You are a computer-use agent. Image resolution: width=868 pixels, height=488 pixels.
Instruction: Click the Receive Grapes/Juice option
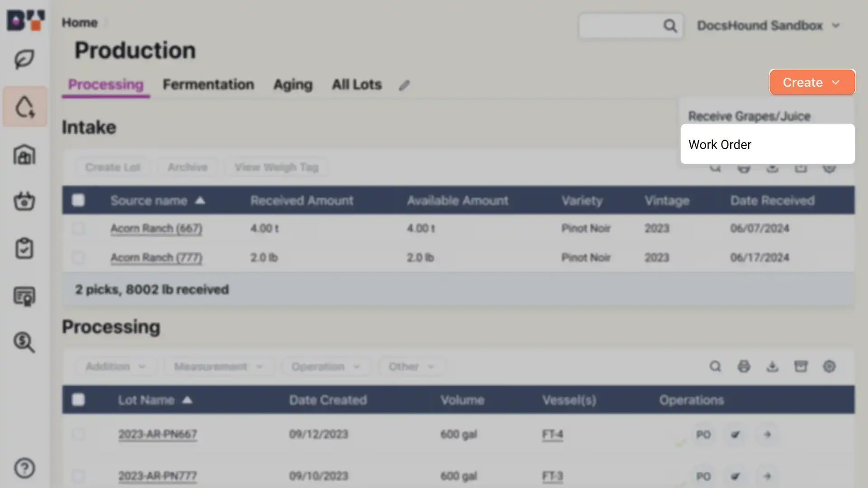coord(750,116)
